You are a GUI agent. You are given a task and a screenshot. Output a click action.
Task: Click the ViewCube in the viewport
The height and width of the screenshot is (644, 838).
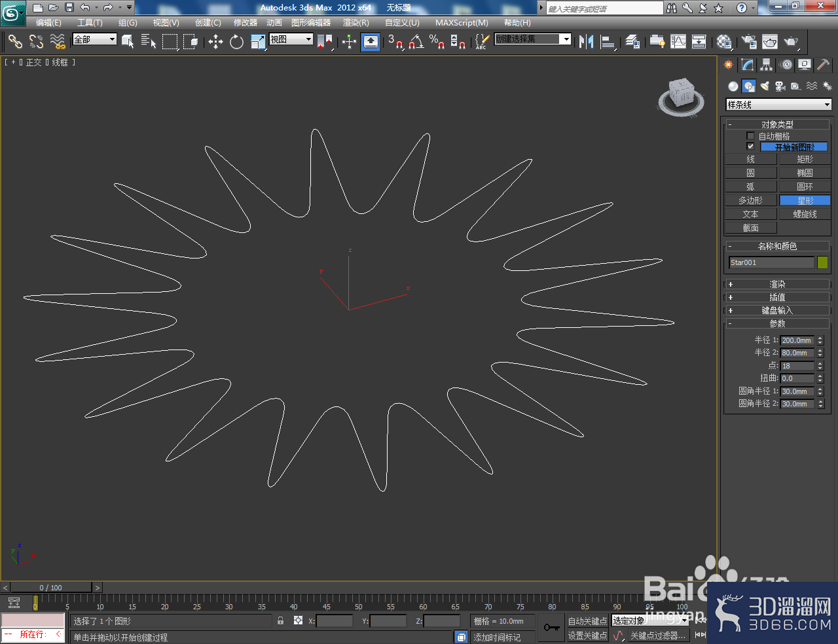(x=681, y=97)
